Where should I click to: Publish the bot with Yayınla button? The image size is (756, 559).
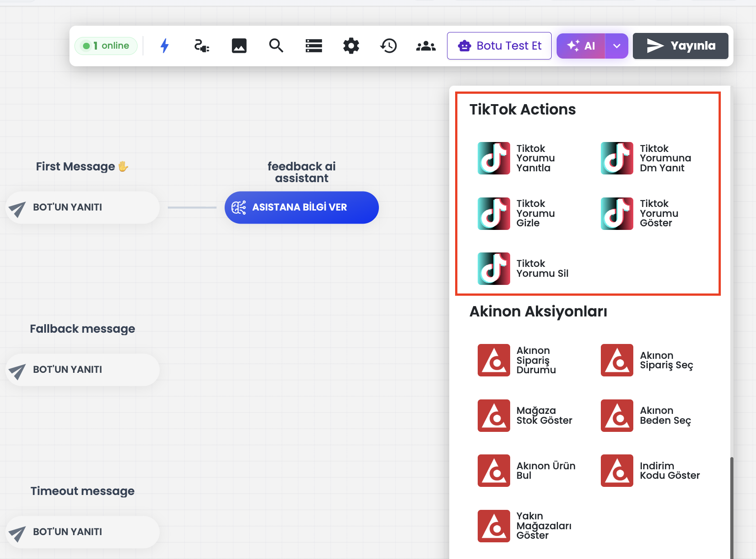pos(681,46)
